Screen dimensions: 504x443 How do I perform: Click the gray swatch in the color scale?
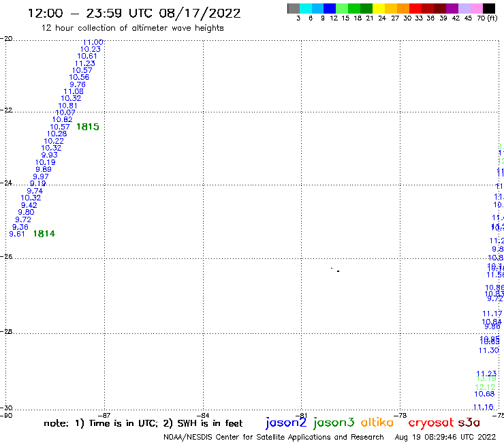[294, 9]
